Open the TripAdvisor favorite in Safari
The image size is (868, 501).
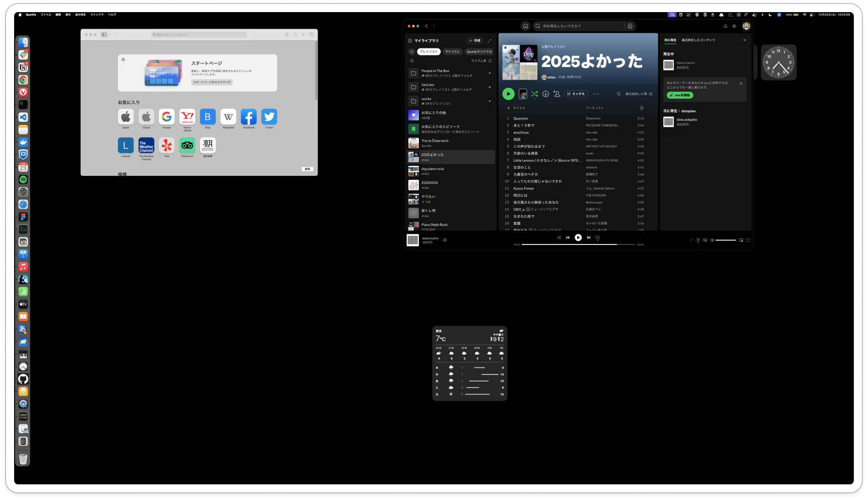click(187, 146)
